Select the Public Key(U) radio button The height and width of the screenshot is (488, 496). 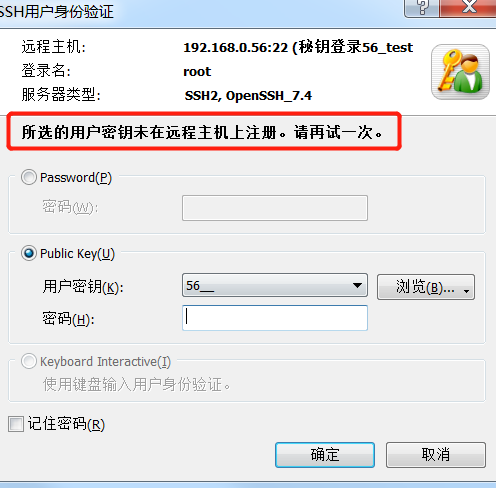click(x=29, y=253)
